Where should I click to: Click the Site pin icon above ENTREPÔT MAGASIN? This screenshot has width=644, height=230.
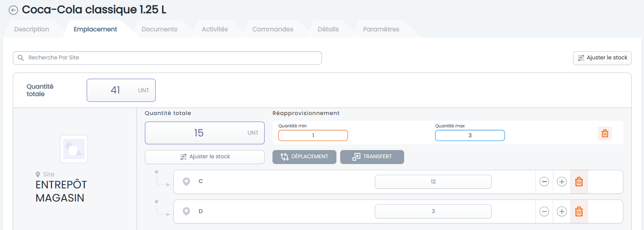click(x=38, y=174)
